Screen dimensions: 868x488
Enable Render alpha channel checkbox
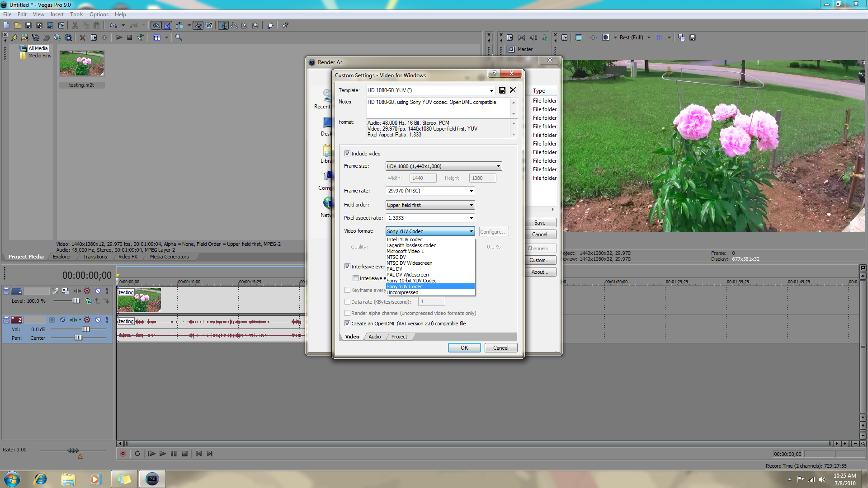coord(347,313)
